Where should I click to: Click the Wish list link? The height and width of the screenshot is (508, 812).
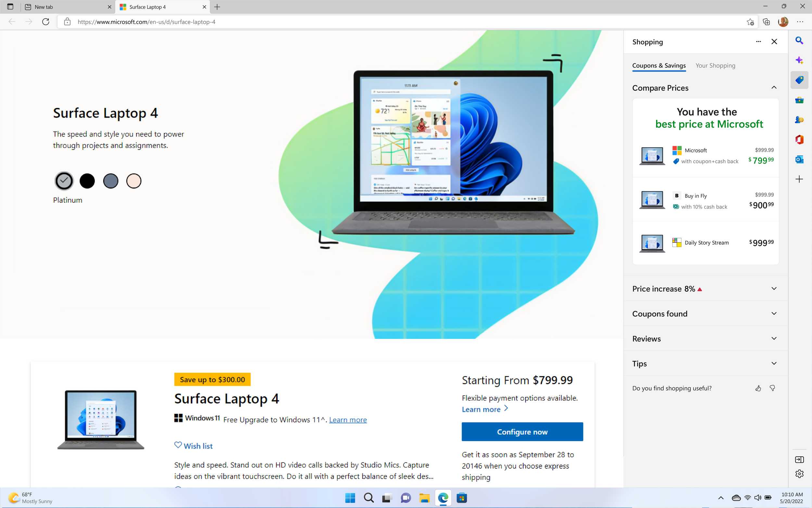[198, 446]
